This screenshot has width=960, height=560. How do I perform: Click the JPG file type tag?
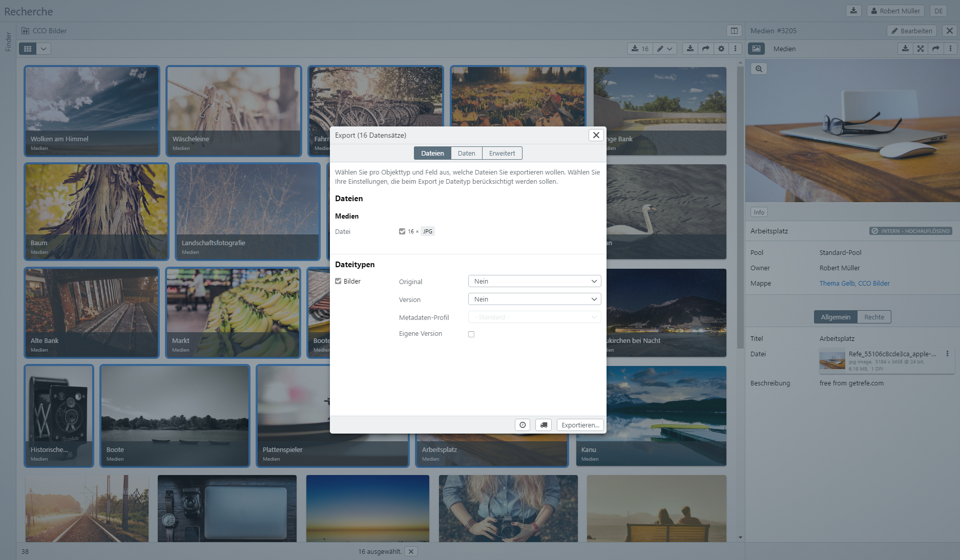tap(427, 231)
